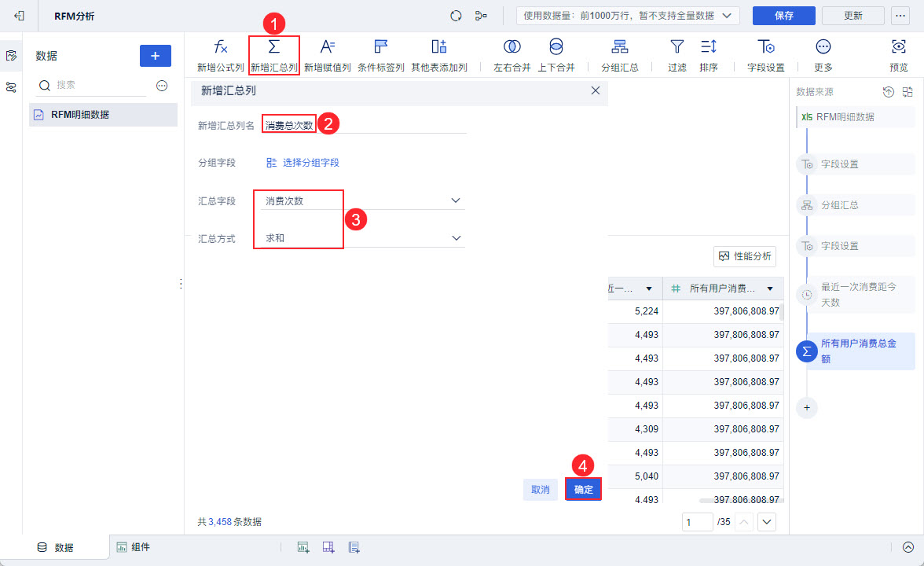Click the data edit icon in left sidebar
Viewport: 924px width, 566px height.
pyautogui.click(x=11, y=55)
